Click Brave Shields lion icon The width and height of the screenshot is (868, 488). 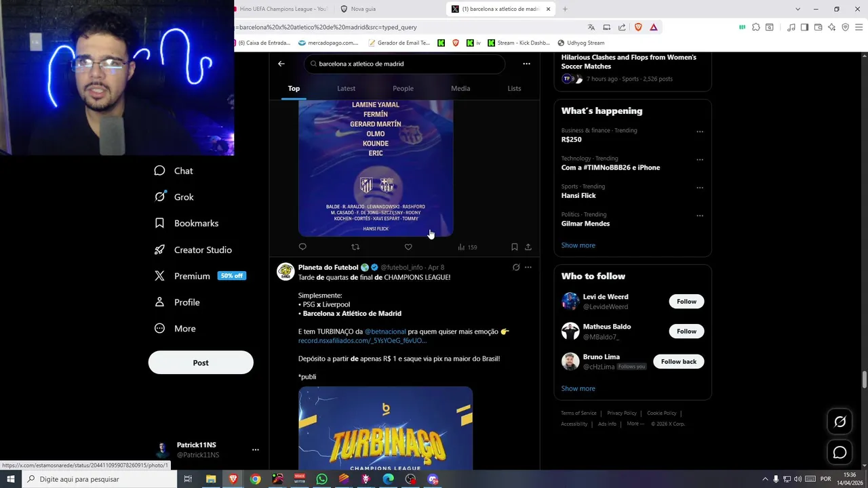[x=638, y=27]
